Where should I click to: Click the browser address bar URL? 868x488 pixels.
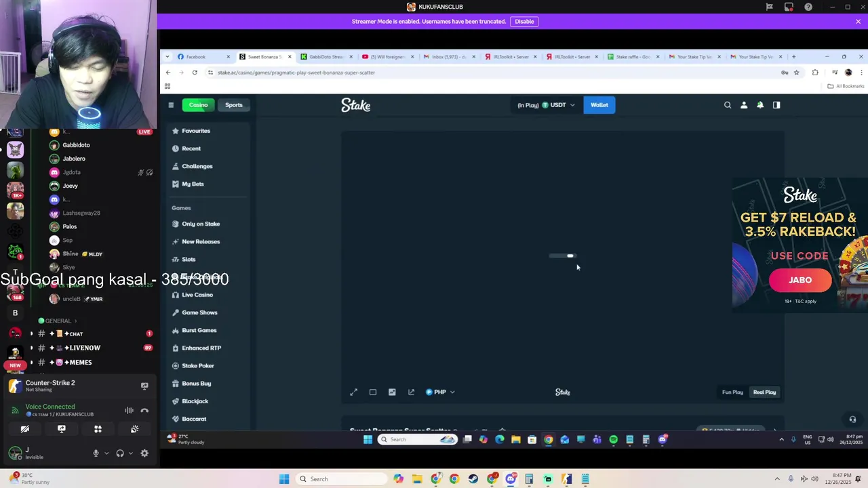pyautogui.click(x=296, y=73)
